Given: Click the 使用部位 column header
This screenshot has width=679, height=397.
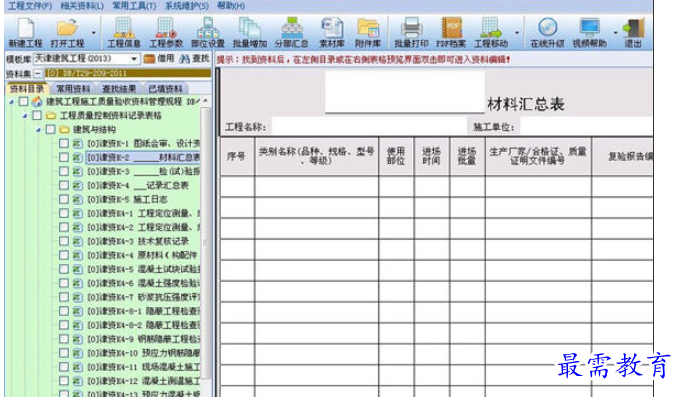Looking at the screenshot, I should point(396,156).
